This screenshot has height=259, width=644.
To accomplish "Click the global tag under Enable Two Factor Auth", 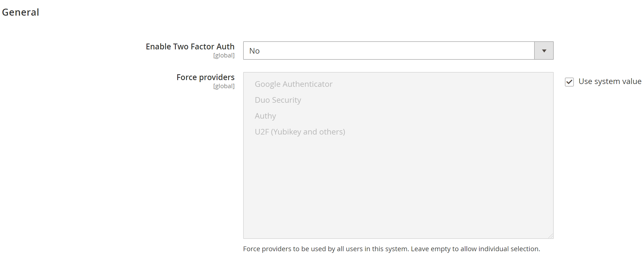I will click(224, 55).
